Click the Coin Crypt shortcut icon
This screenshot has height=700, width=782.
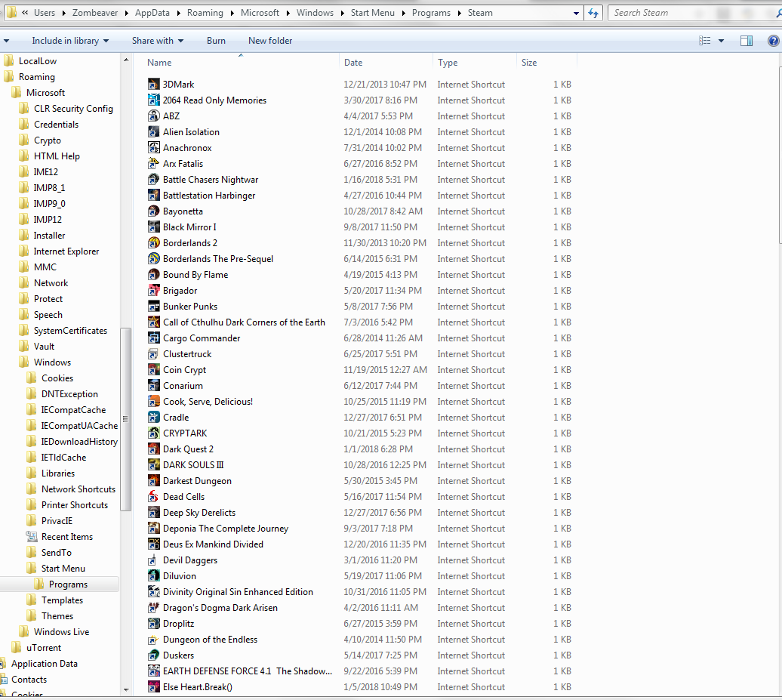(154, 370)
